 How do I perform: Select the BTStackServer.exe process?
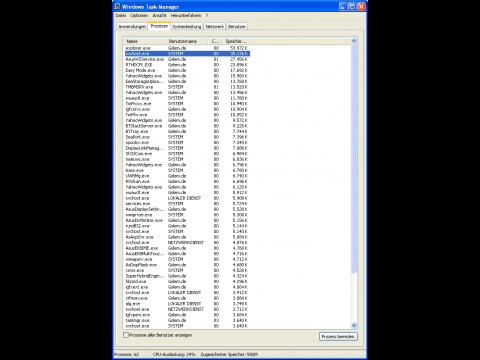click(187, 126)
